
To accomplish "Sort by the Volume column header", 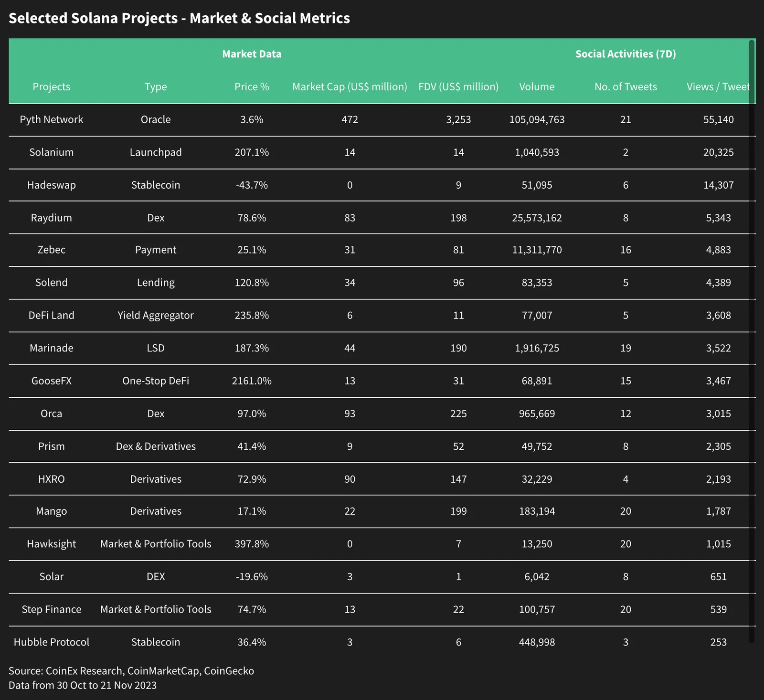I will 537,86.
